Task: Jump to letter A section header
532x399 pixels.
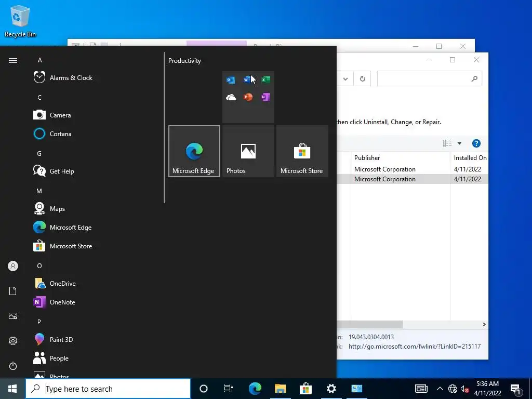Action: click(39, 60)
